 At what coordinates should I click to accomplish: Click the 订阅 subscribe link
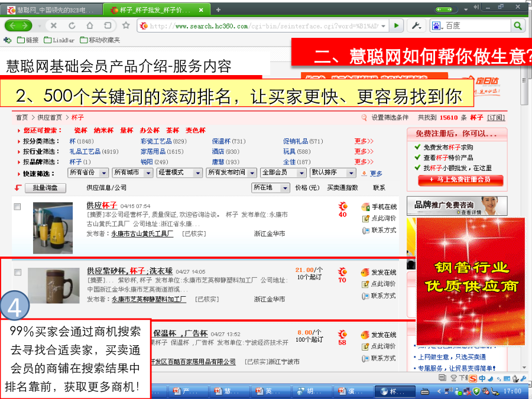[x=496, y=118]
